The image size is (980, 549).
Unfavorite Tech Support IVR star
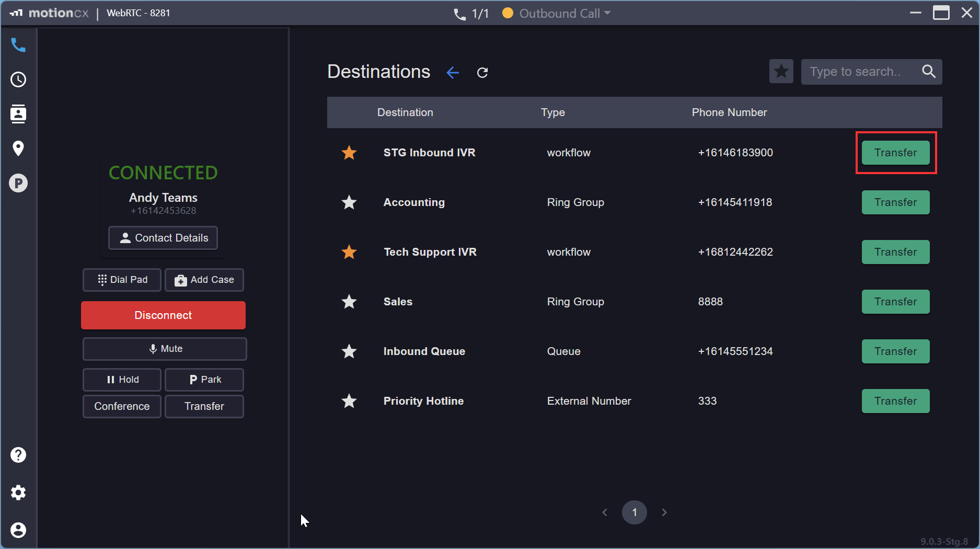pos(349,252)
